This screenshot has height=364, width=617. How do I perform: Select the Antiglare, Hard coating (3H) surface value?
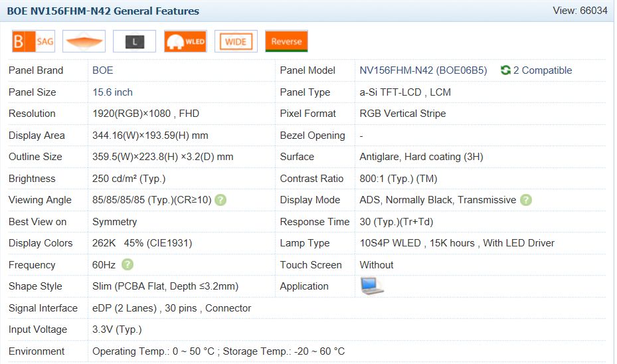[x=421, y=157]
